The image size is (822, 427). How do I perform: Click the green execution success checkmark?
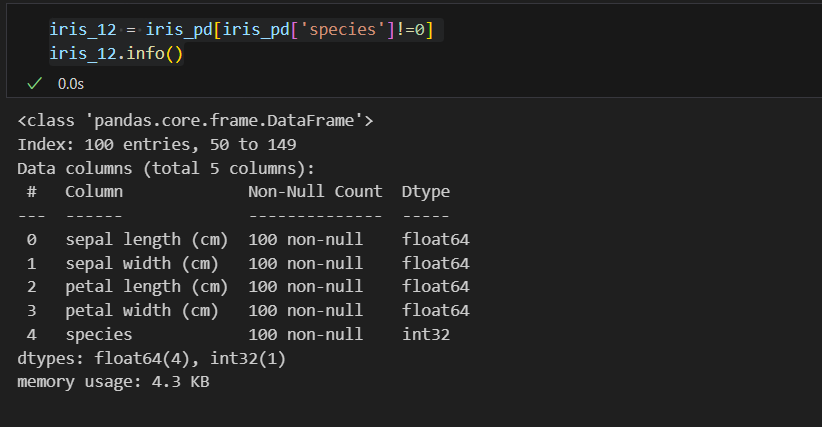coord(35,83)
